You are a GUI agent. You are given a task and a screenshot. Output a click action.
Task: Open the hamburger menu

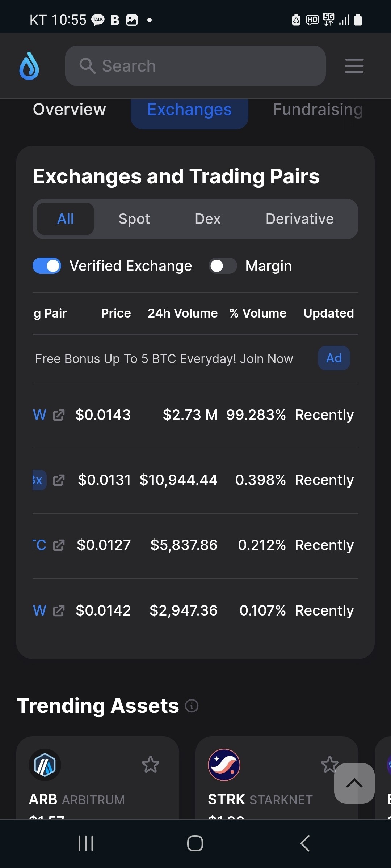tap(354, 66)
